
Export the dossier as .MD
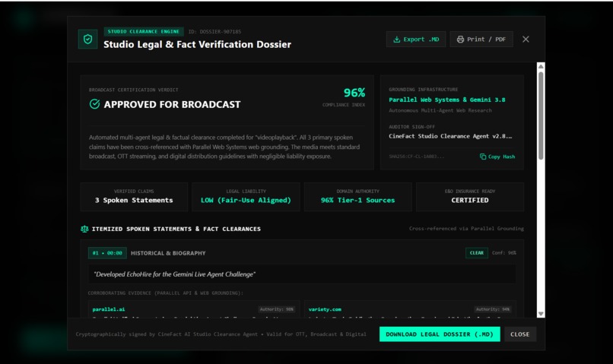point(416,39)
